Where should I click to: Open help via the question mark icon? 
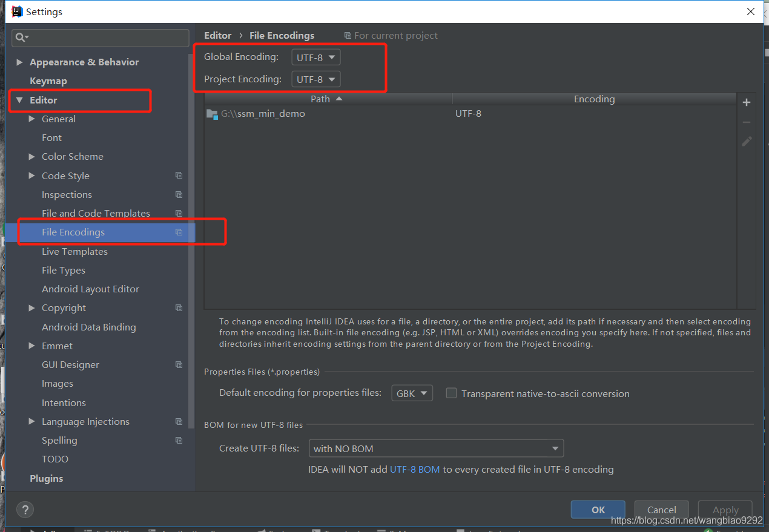[x=25, y=509]
